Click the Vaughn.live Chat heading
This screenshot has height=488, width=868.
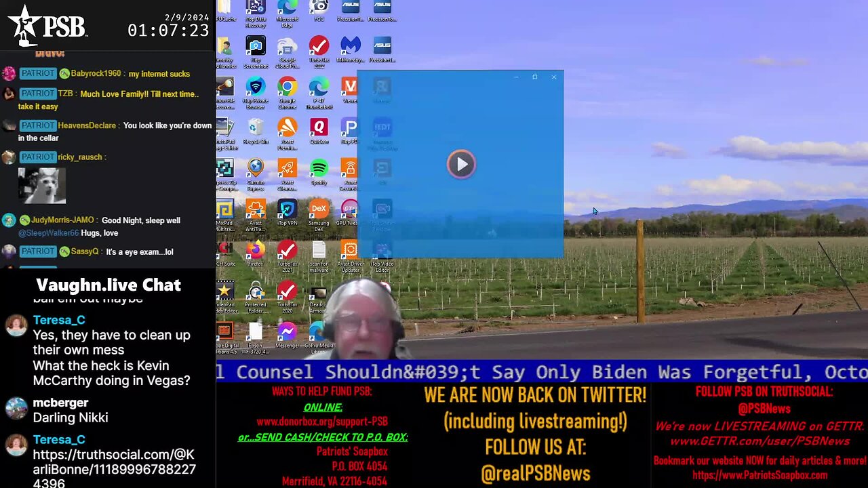(108, 285)
